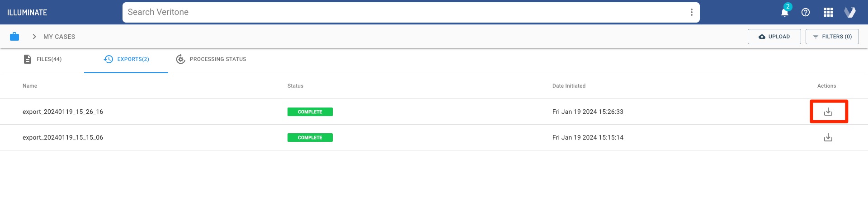Screen dimensions: 868x206
Task: Focus the Search Veritone input field
Action: click(x=402, y=12)
